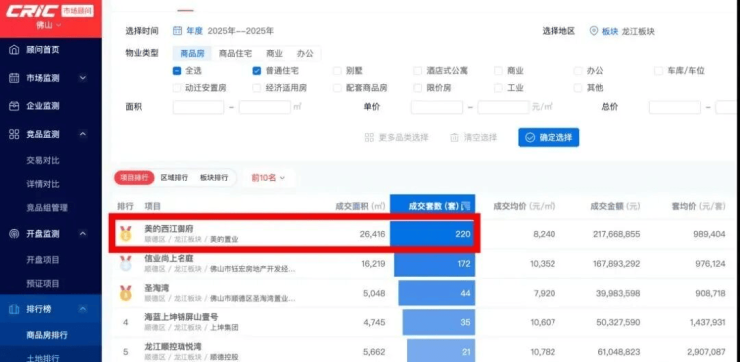
Task: Open the 佛山 city dropdown
Action: coord(49,25)
